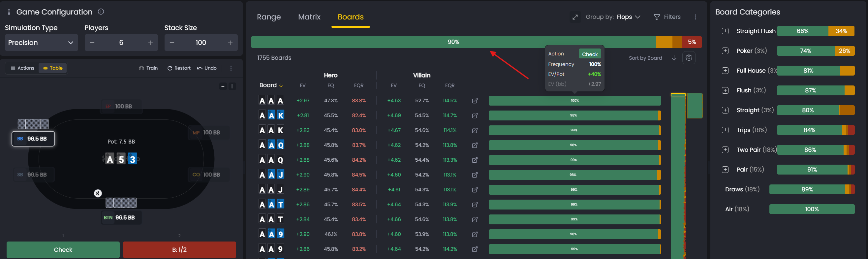Click the Stack Size value field showing 100
Image resolution: width=868 pixels, height=259 pixels.
[201, 43]
